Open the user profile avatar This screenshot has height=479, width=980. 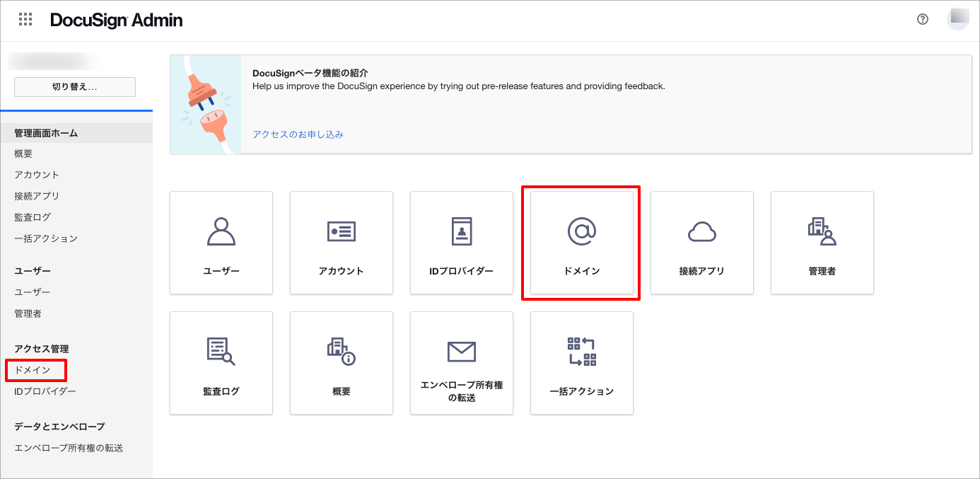pyautogui.click(x=958, y=19)
